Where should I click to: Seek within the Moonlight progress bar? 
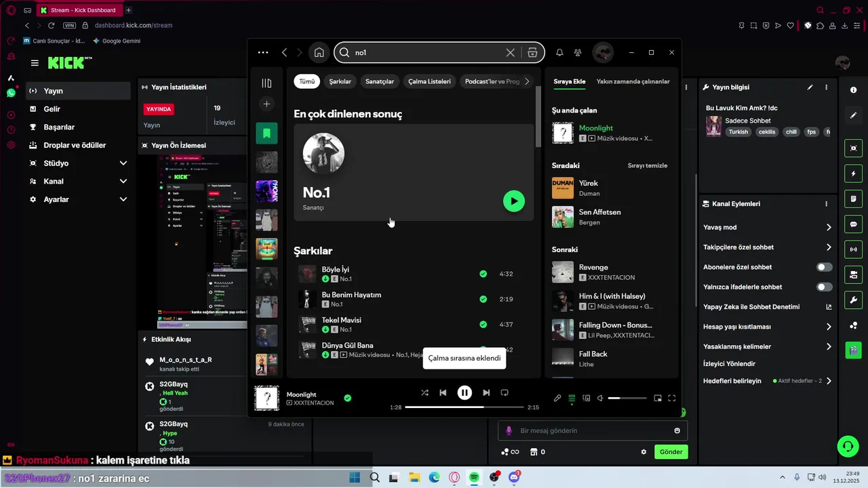[x=465, y=407]
